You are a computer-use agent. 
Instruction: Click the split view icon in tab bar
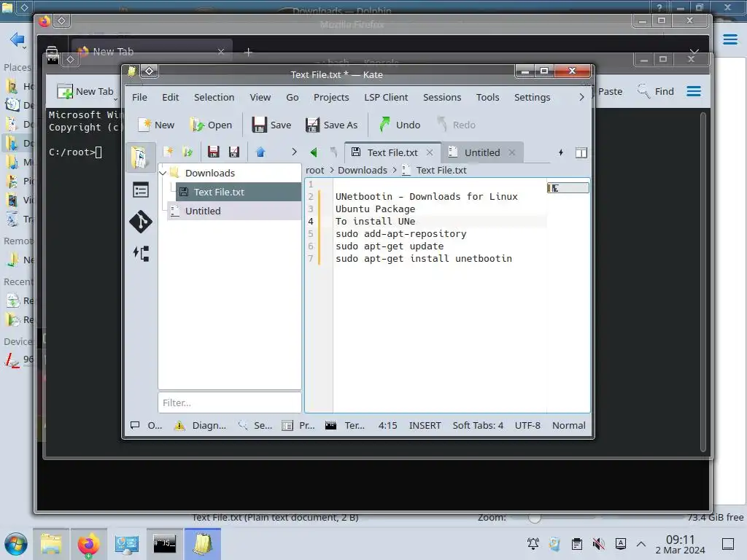tap(581, 152)
